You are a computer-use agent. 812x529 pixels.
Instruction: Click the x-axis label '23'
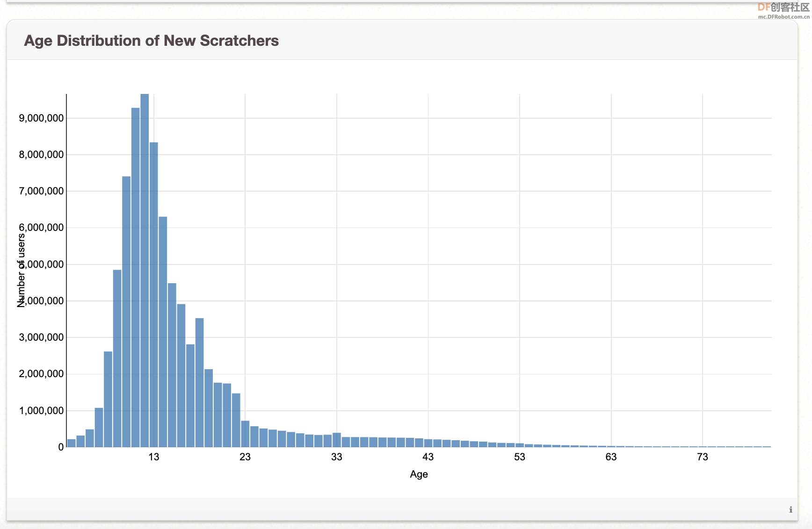point(245,457)
